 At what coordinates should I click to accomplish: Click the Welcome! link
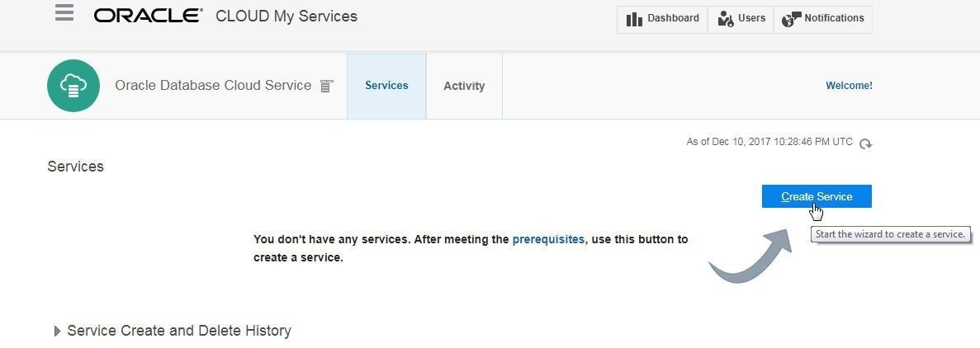849,86
